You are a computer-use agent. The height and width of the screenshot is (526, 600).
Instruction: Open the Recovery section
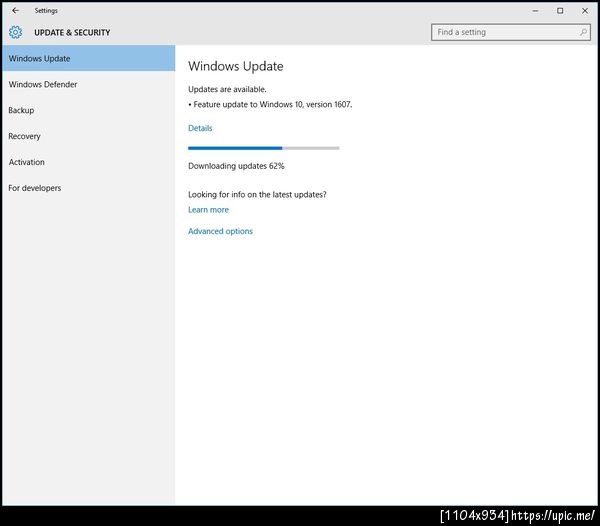click(x=89, y=136)
